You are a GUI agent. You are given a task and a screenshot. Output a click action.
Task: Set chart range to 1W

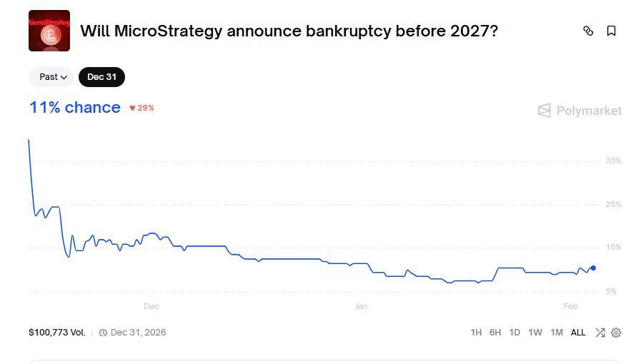[x=535, y=333]
